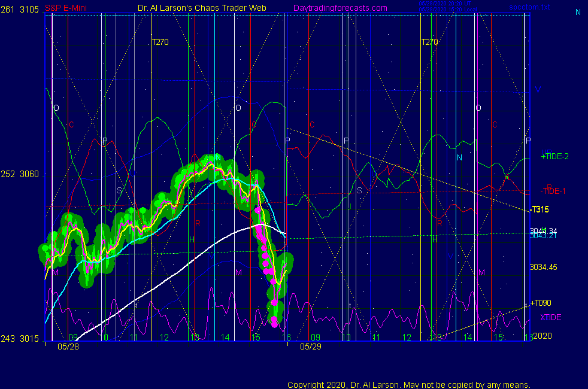This screenshot has height=389, width=588.
Task: Click the +TIDE-2 green legend label
Action: [554, 156]
